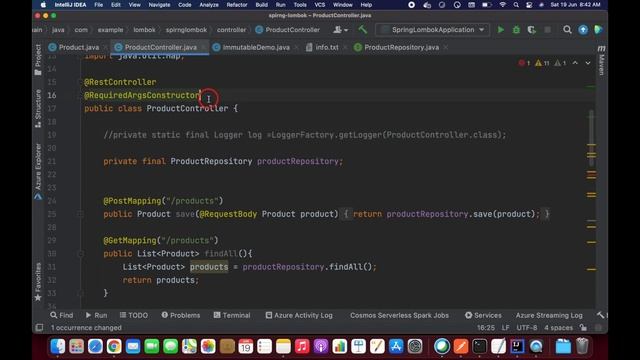
Task: Click the highlighted 'products' variable in code
Action: pos(209,267)
